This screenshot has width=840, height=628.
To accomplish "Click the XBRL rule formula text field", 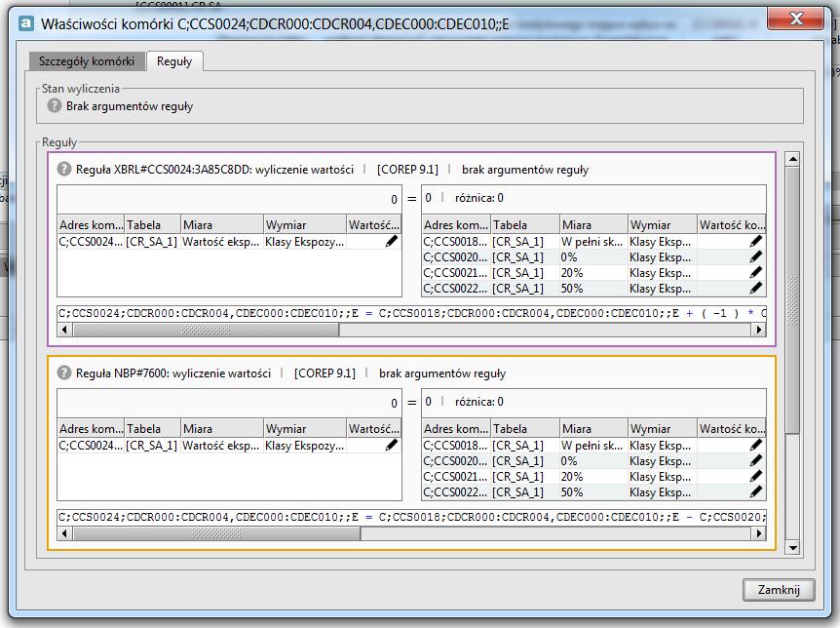I will (412, 313).
